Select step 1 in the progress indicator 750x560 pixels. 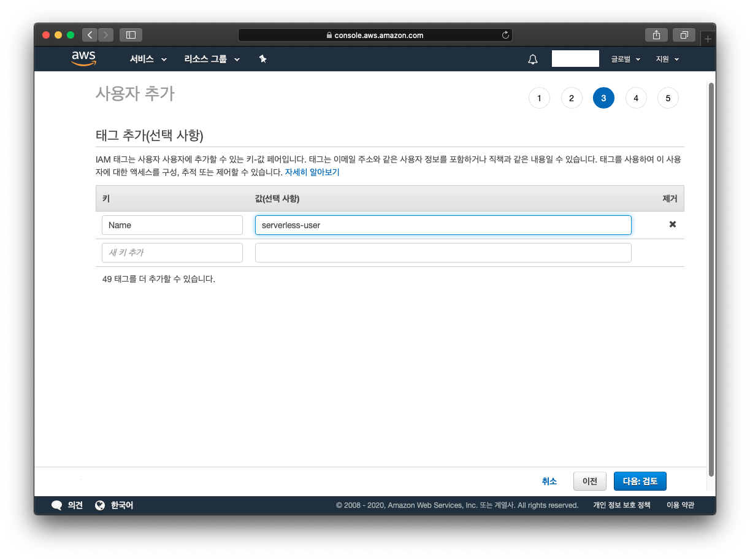(x=539, y=98)
